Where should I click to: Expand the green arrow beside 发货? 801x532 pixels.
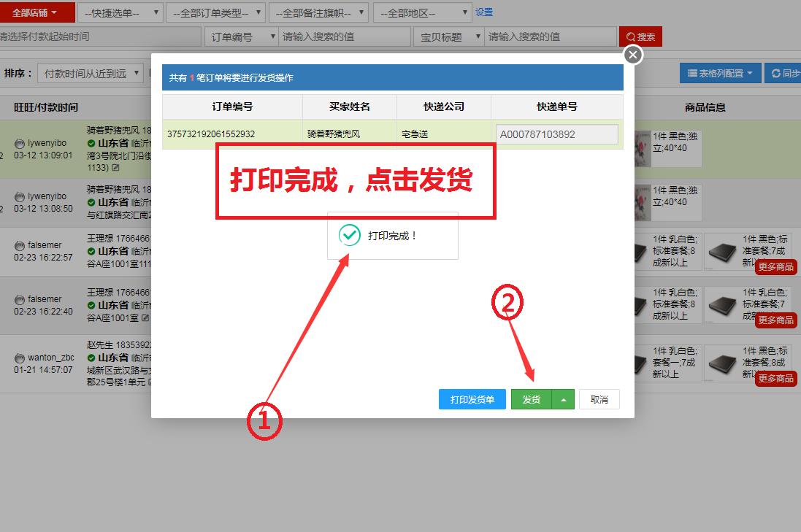[564, 399]
